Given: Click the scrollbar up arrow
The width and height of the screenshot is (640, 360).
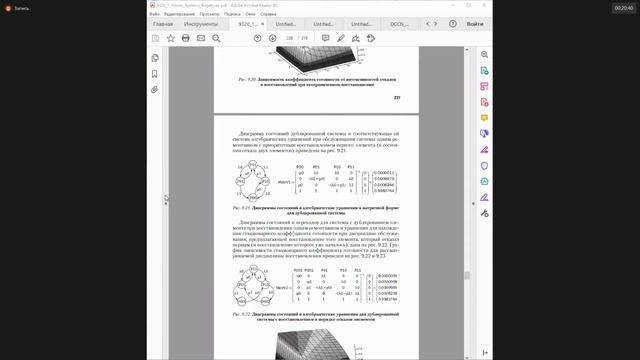Looking at the screenshot, I should pos(467,49).
